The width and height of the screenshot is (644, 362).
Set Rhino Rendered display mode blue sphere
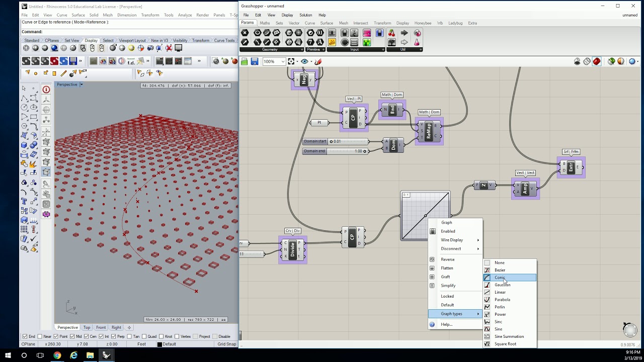click(x=54, y=48)
